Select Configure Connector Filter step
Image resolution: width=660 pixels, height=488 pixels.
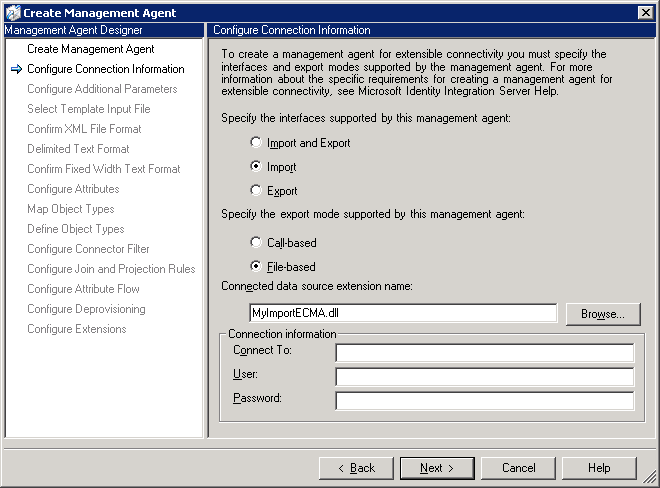(x=88, y=249)
